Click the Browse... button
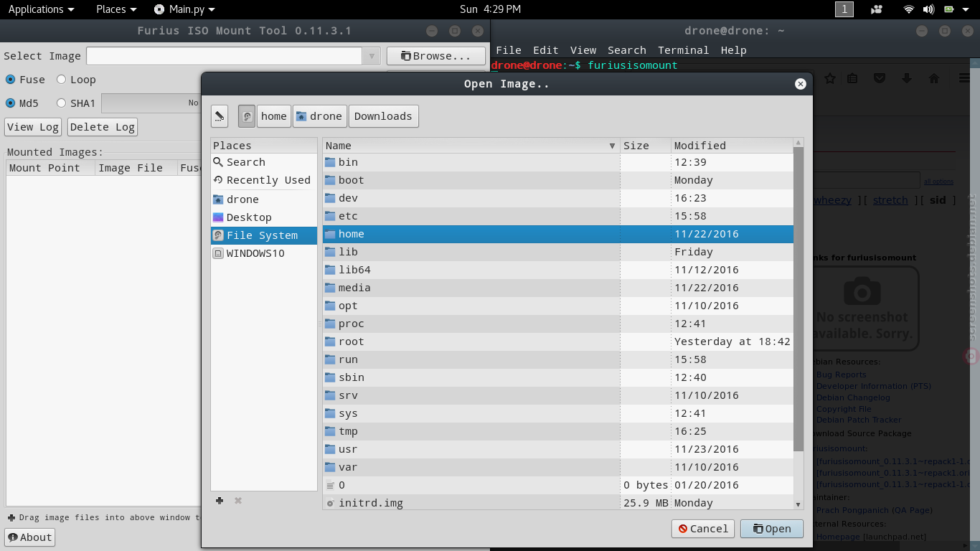 coord(435,56)
